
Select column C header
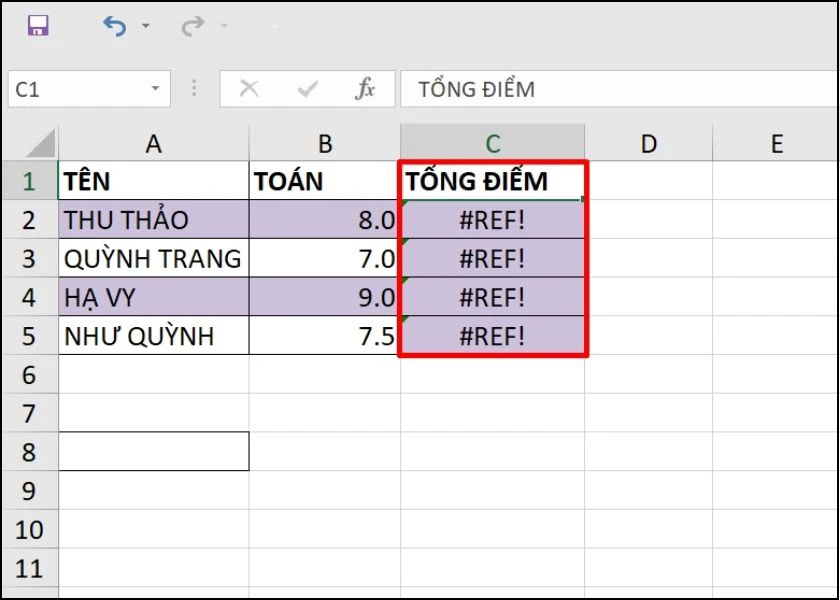point(492,144)
